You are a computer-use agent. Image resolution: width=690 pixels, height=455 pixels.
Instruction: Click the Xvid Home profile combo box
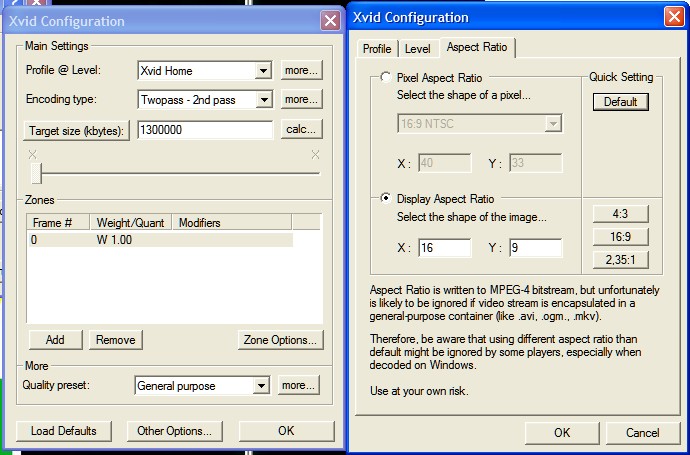(x=205, y=70)
